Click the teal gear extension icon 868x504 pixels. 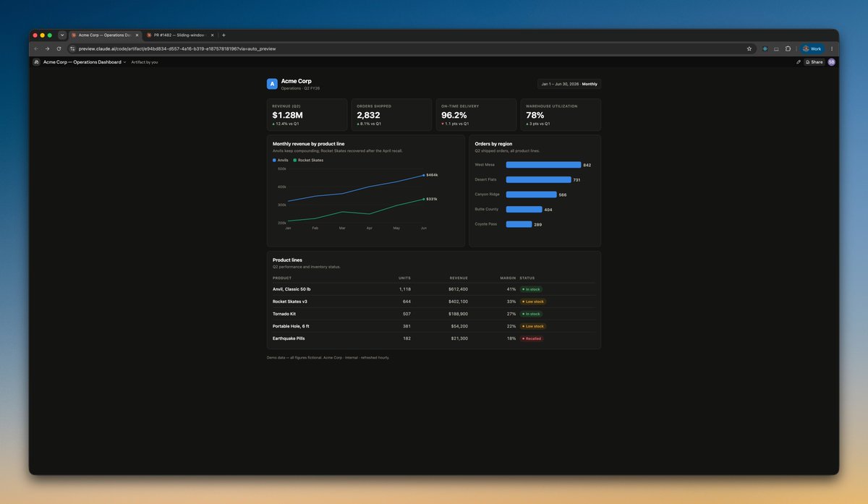click(765, 48)
